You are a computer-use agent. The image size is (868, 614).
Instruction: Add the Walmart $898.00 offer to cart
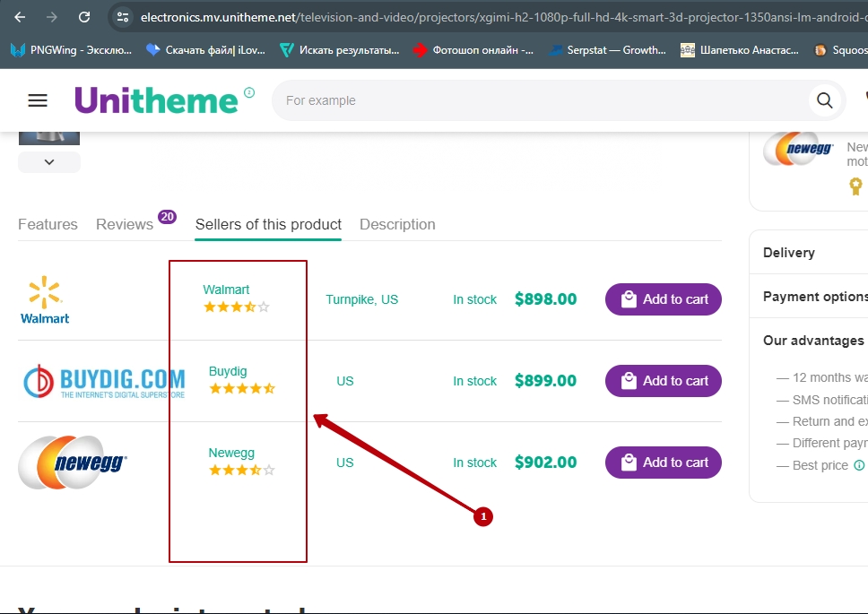pyautogui.click(x=664, y=299)
